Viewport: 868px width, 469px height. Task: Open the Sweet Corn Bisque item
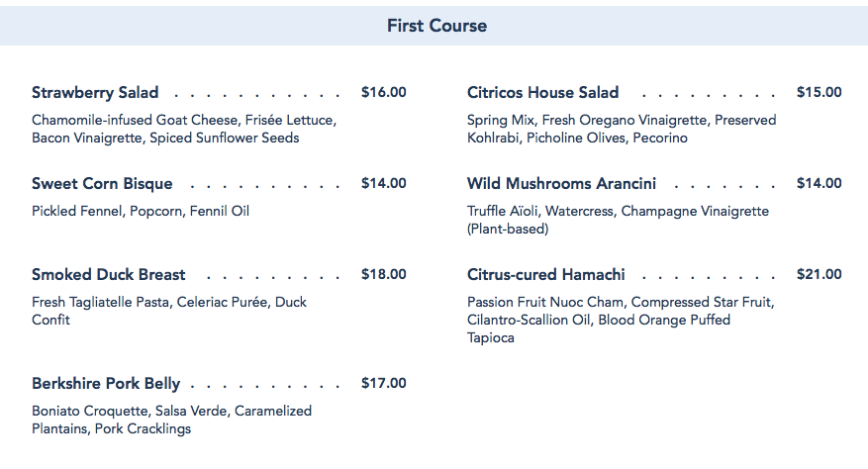[x=102, y=184]
